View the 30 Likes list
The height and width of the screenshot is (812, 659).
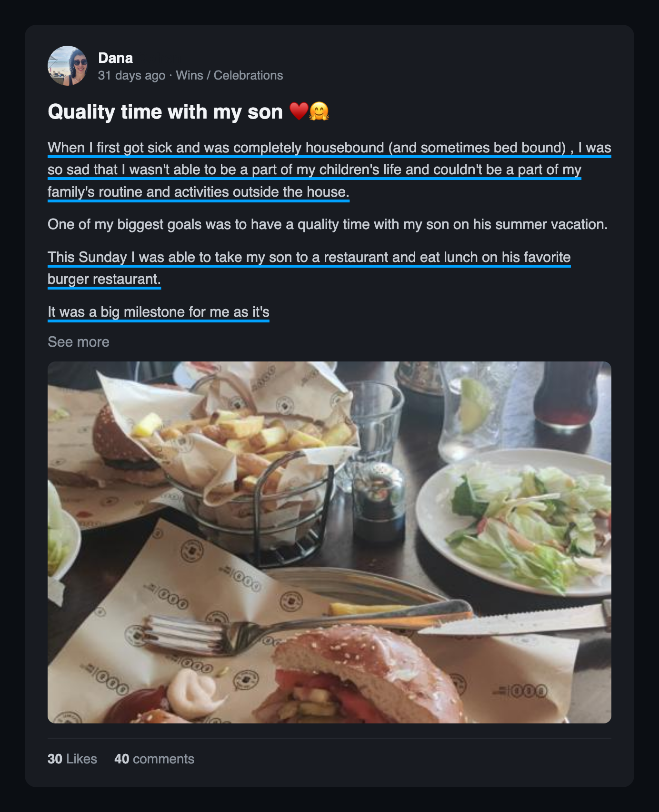(x=72, y=759)
